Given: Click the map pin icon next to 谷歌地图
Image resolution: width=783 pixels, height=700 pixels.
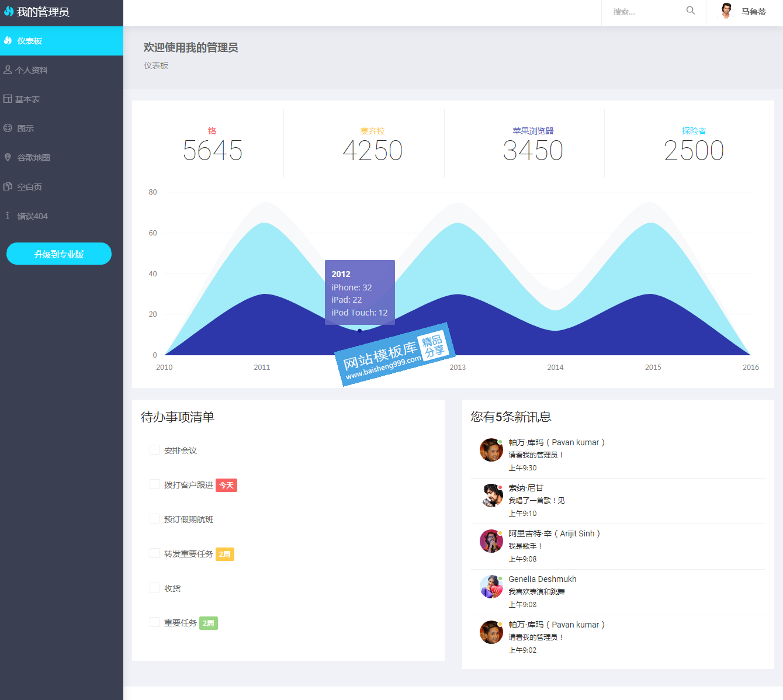Looking at the screenshot, I should (x=8, y=157).
